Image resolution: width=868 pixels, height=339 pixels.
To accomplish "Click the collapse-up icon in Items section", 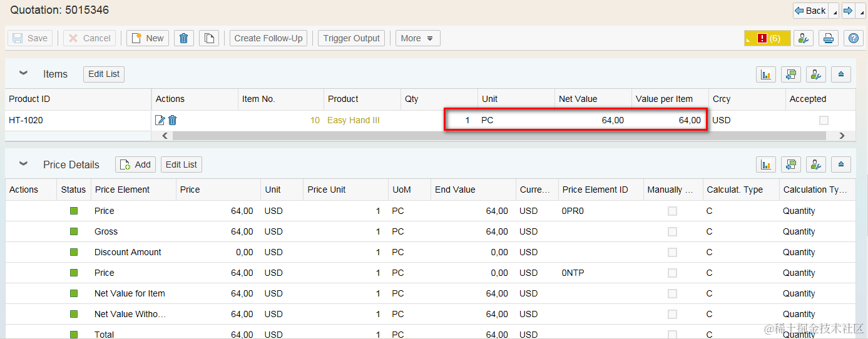I will (840, 74).
